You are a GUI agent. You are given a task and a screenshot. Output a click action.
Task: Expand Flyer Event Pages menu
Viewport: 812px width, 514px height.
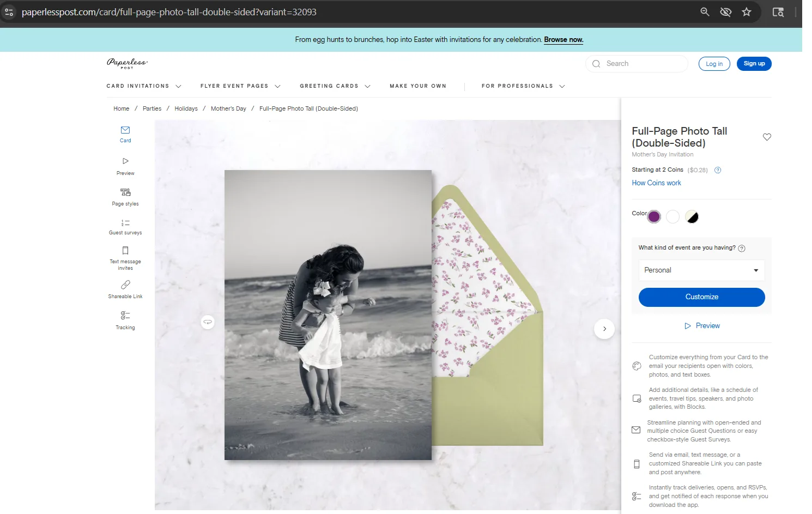tap(240, 86)
